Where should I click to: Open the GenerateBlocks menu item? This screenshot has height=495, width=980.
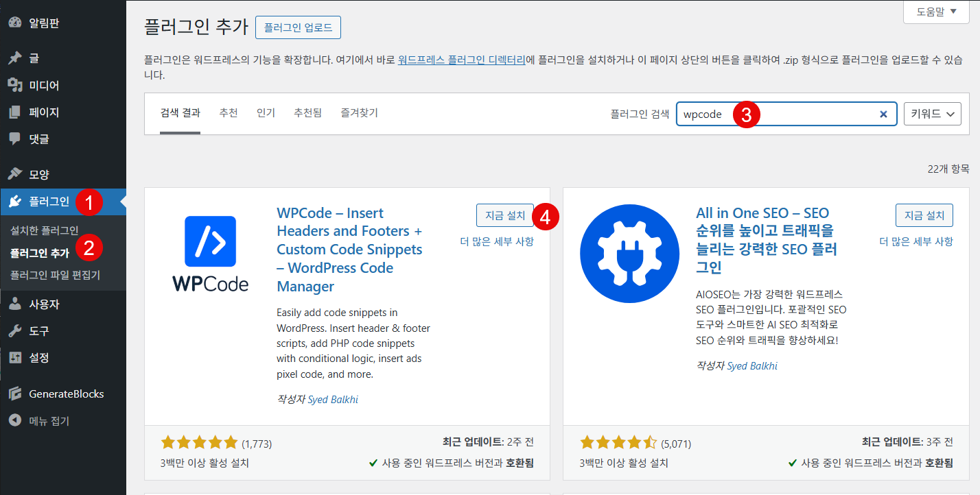(66, 394)
